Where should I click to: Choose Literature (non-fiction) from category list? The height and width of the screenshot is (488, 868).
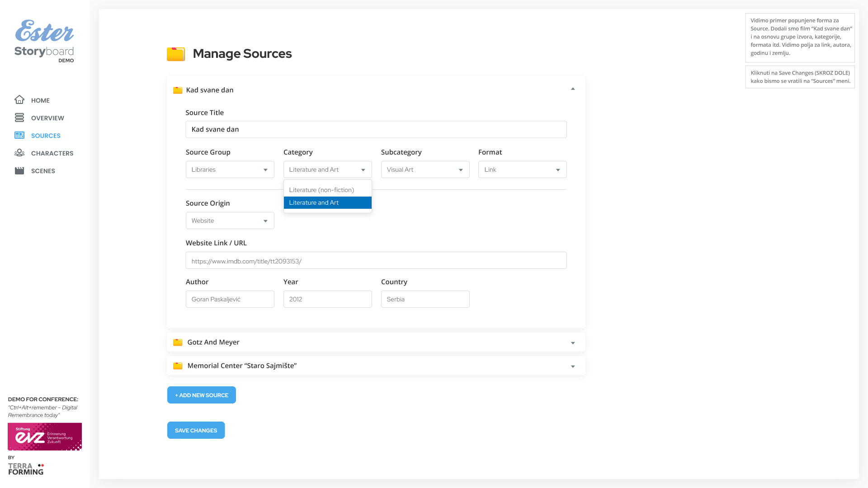tap(321, 190)
